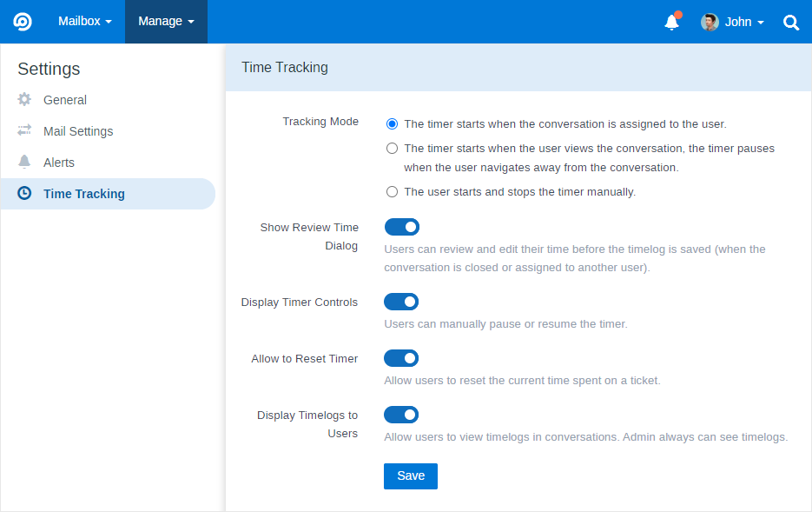Screen dimensions: 812x512
Task: Click the Save button
Action: (x=410, y=475)
